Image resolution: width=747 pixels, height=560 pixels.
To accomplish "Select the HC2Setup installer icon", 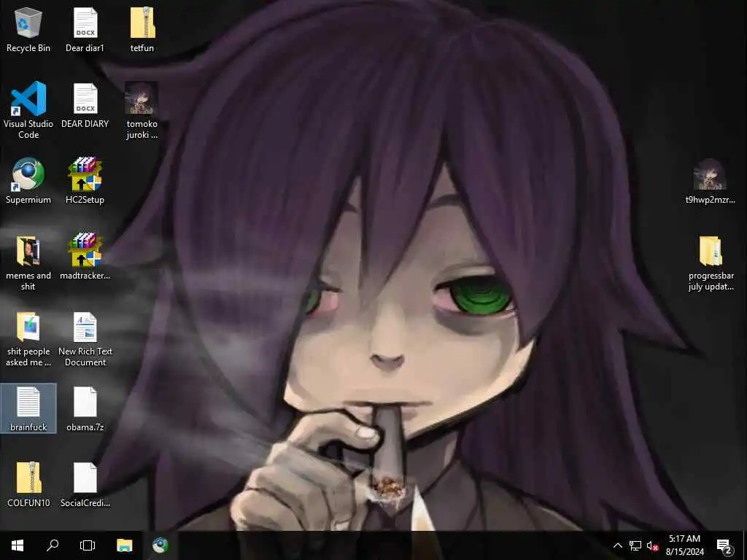I will pyautogui.click(x=85, y=181).
